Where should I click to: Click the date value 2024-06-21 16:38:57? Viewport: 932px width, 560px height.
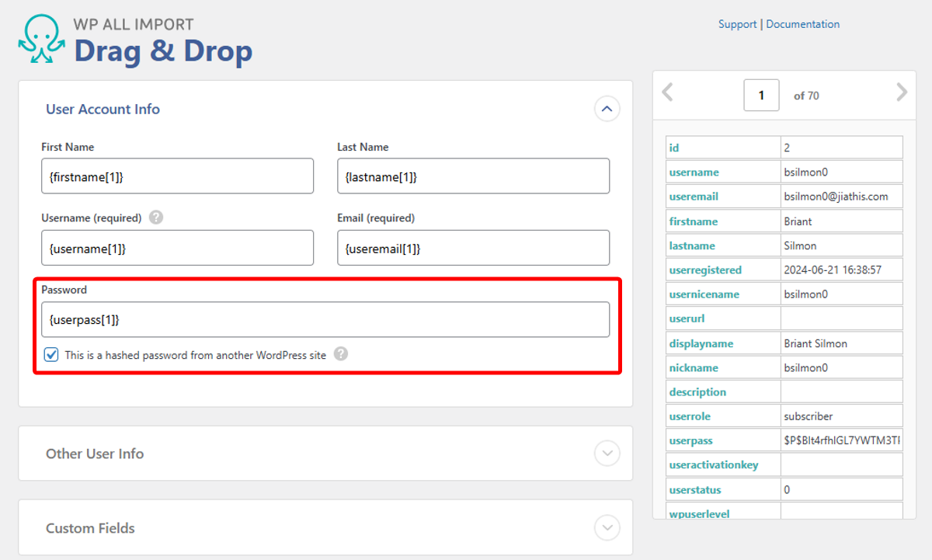pos(833,270)
